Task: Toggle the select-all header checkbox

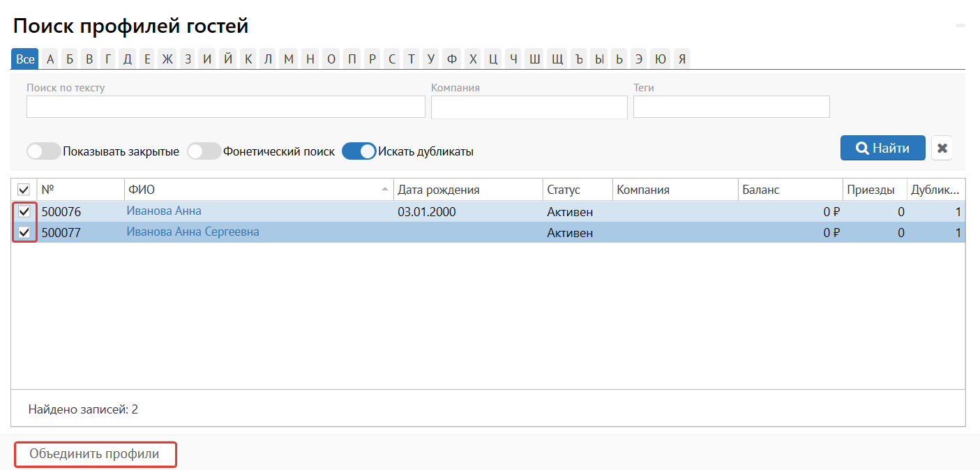Action: coord(24,190)
